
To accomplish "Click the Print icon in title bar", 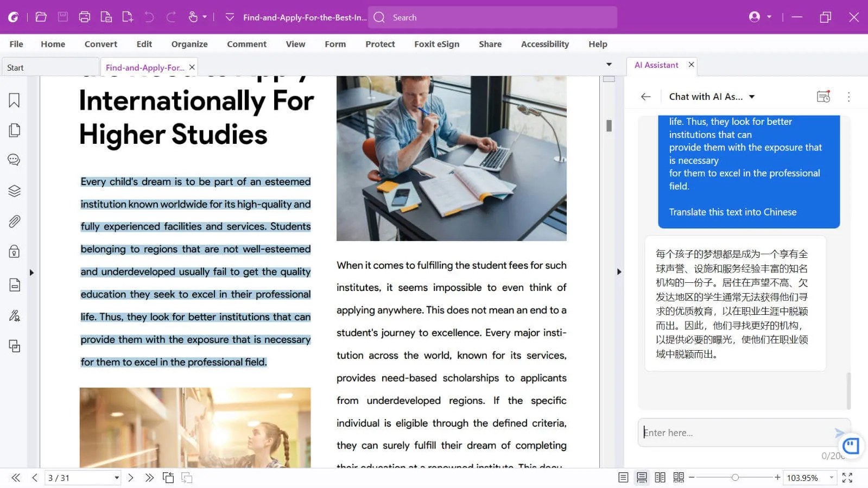I will [x=84, y=17].
